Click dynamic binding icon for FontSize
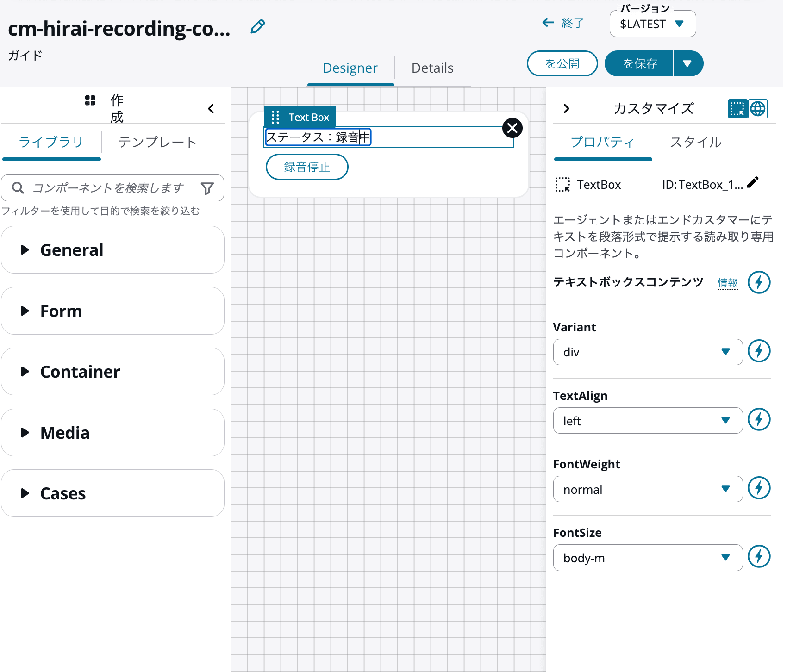Viewport: 812px width, 672px height. tap(759, 556)
